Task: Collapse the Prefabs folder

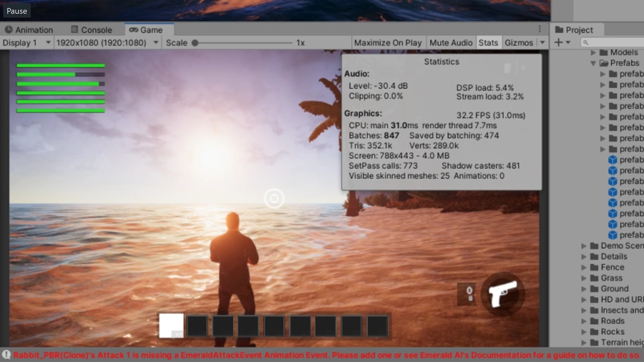Action: [x=593, y=63]
